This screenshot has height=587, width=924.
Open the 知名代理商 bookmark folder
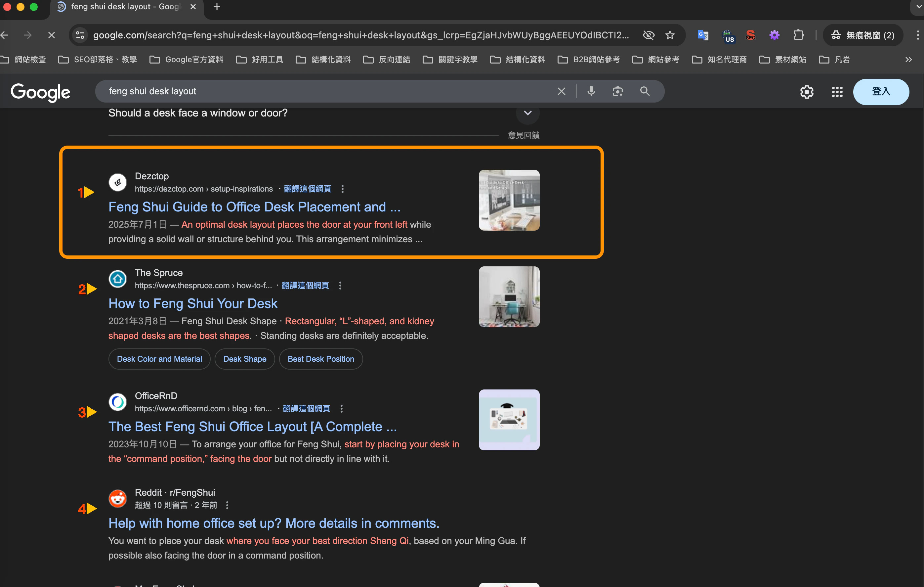(x=720, y=60)
